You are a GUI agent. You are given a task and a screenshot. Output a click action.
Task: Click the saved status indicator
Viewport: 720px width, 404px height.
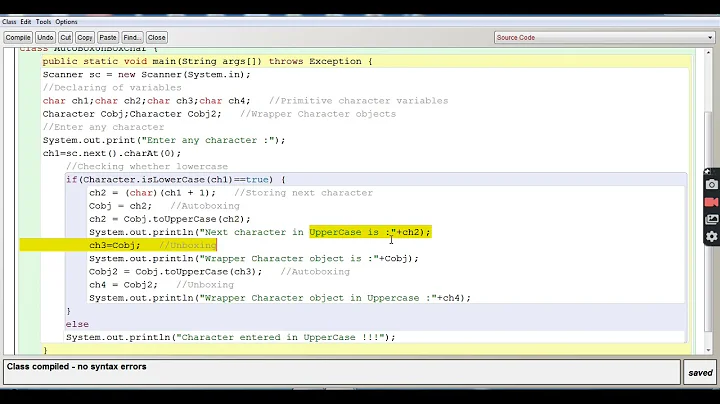pos(700,373)
